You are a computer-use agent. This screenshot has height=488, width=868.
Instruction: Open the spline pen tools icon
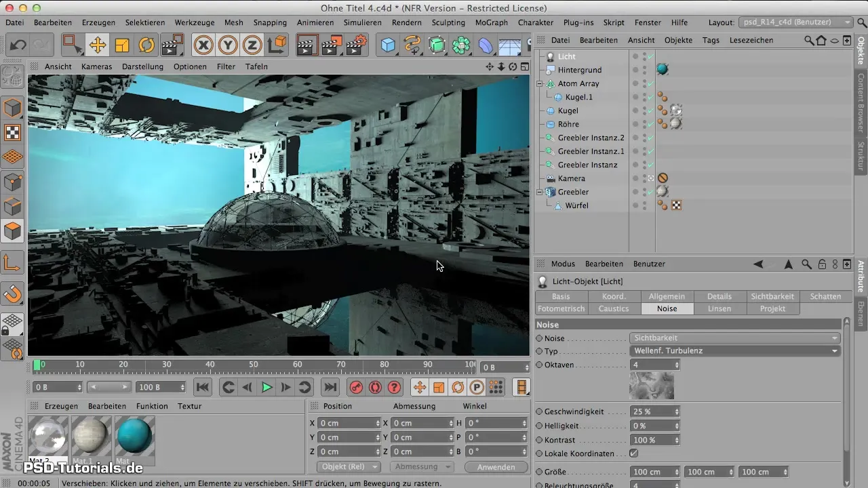412,45
